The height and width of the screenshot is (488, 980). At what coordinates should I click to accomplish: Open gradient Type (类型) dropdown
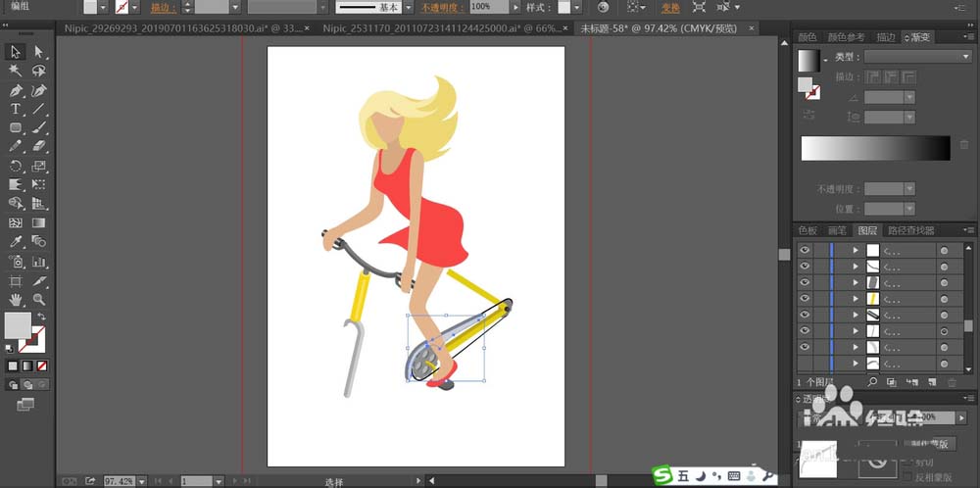coord(918,57)
